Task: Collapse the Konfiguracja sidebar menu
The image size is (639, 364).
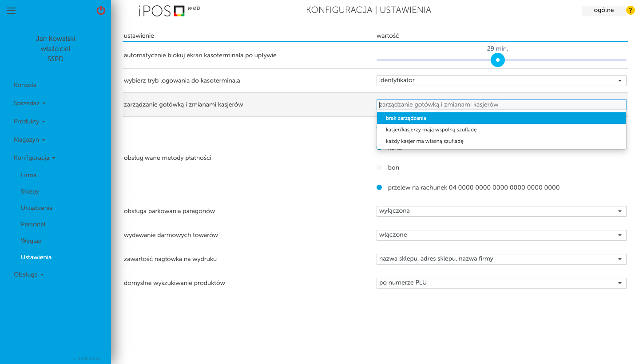Action: click(35, 158)
